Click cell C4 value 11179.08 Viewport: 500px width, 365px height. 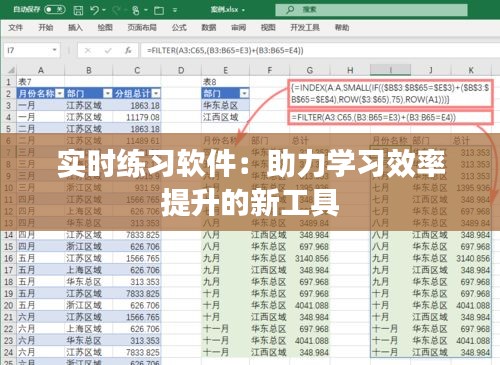(x=137, y=117)
